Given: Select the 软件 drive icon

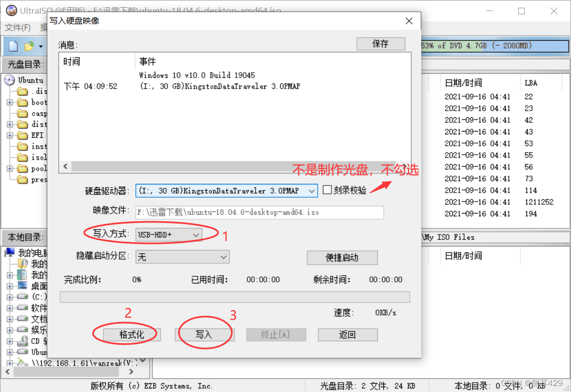Looking at the screenshot, I should (x=23, y=308).
